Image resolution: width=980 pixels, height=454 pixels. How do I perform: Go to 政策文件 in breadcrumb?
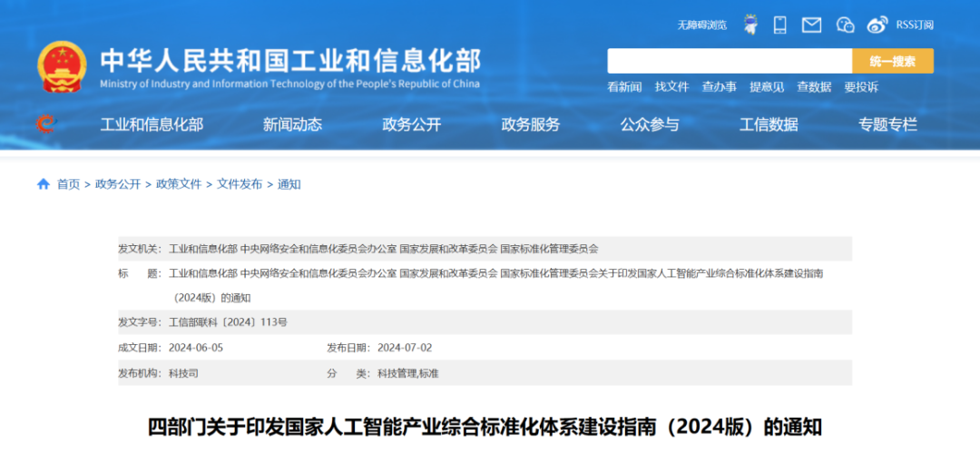[x=179, y=183]
